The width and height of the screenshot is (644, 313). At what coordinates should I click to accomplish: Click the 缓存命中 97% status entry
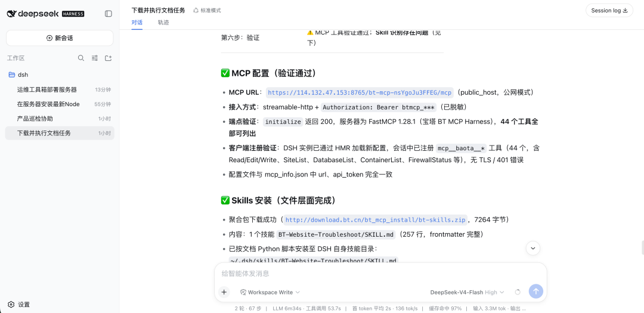coord(445,308)
